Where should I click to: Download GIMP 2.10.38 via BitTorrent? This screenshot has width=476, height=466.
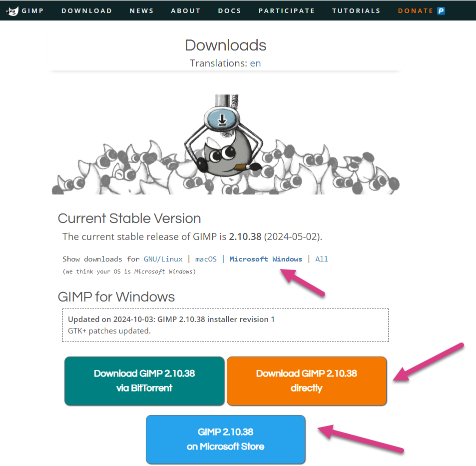coord(144,381)
